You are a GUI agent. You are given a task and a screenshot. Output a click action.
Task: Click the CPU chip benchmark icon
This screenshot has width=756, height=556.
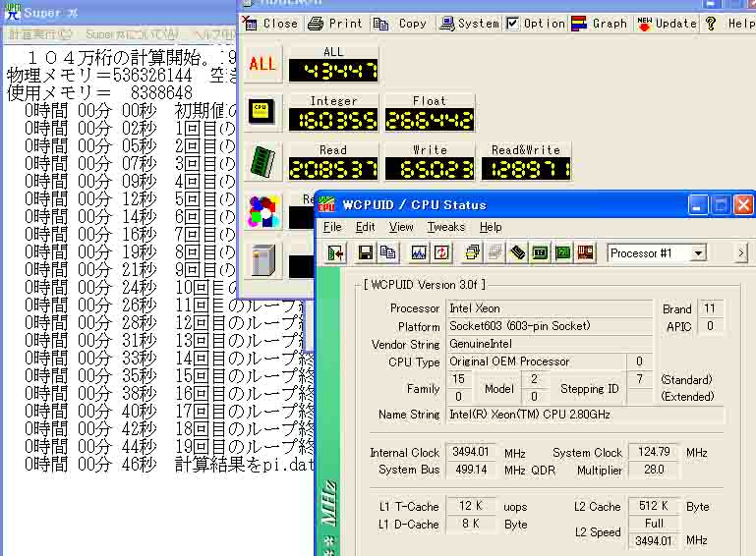(262, 112)
